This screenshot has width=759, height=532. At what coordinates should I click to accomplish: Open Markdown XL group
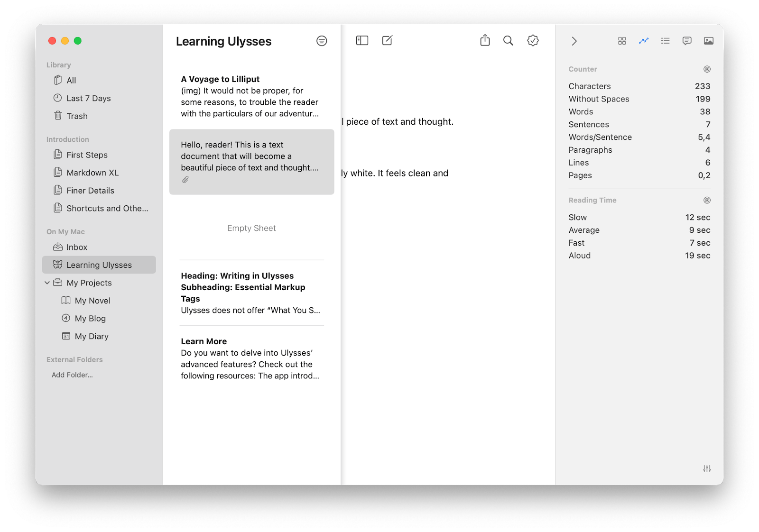99,173
